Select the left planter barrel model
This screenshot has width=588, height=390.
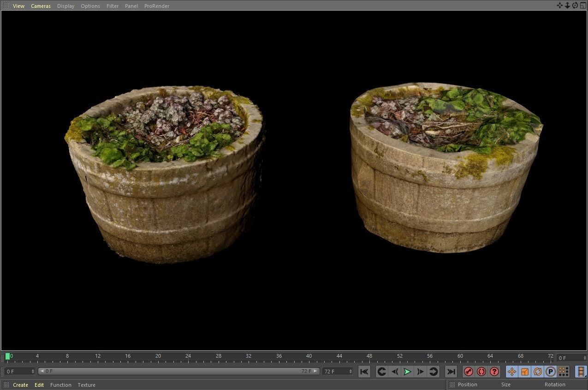(x=164, y=174)
